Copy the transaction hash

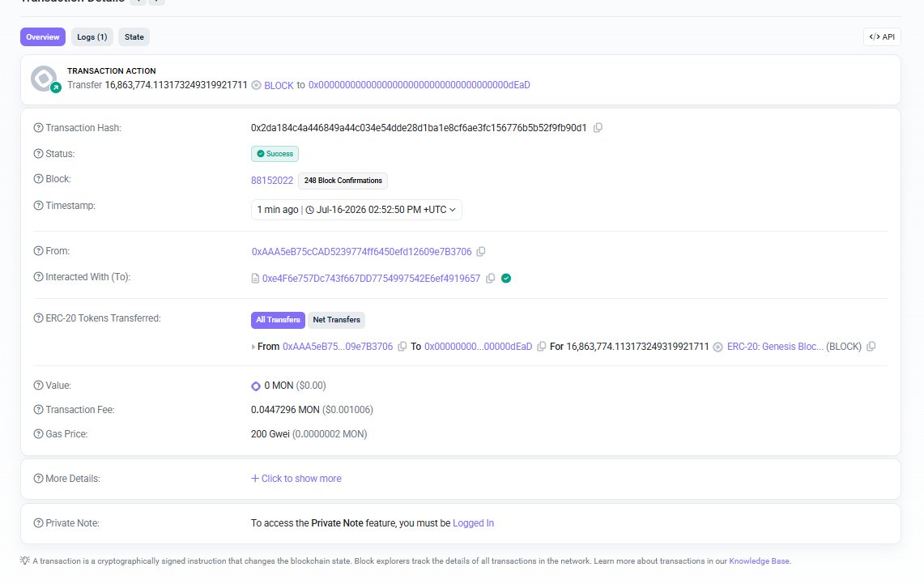point(598,128)
